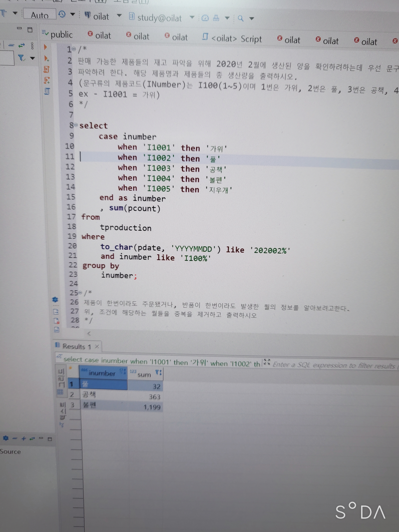Run the SQL statement with the execute arrow icon
Viewport: 399px width, 532px height.
pos(45,47)
